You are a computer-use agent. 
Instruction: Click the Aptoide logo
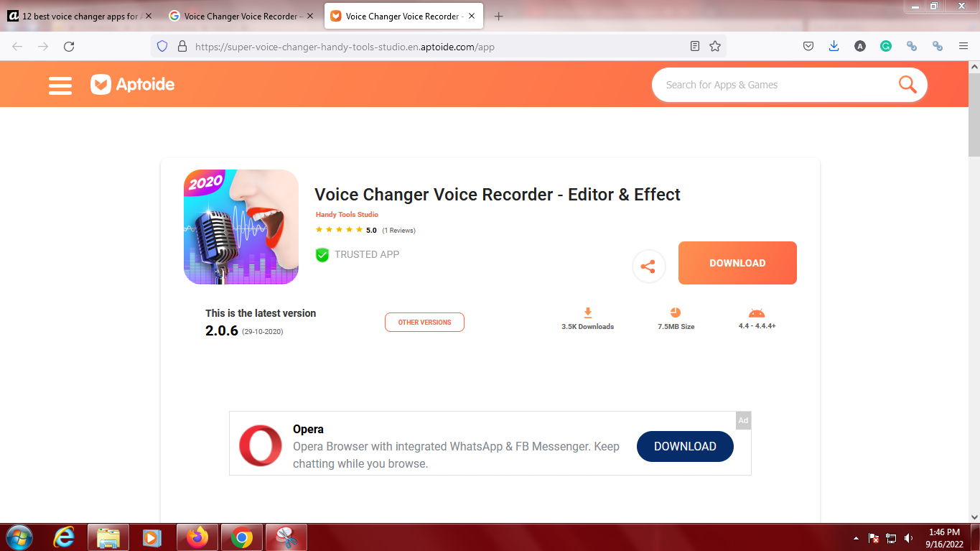click(133, 85)
